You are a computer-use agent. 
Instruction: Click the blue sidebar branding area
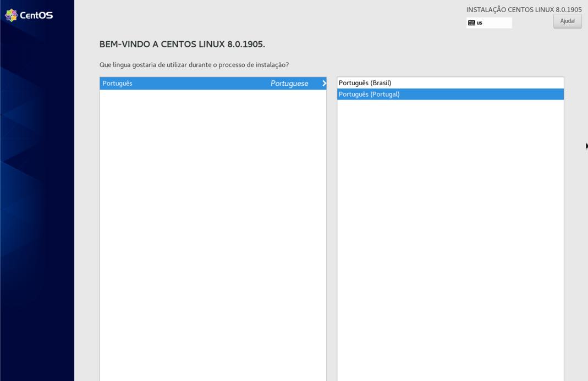pyautogui.click(x=37, y=192)
